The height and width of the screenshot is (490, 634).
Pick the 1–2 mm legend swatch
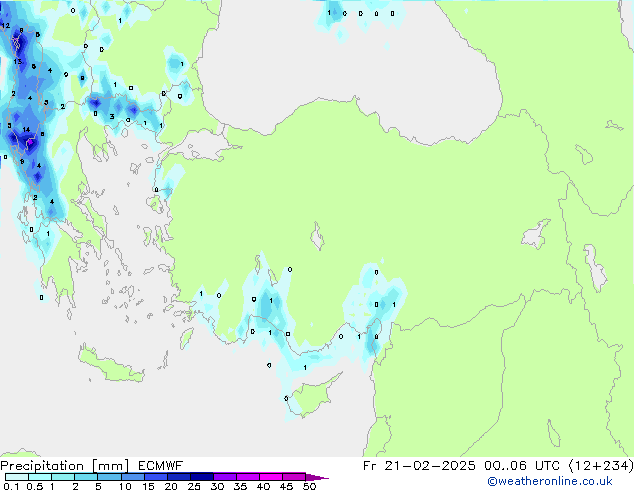[63, 477]
